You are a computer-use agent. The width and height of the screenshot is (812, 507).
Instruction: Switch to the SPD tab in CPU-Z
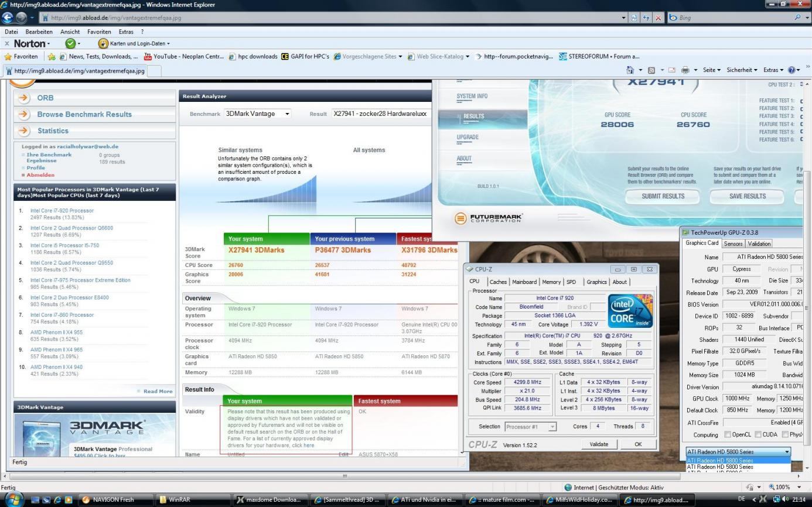point(571,282)
